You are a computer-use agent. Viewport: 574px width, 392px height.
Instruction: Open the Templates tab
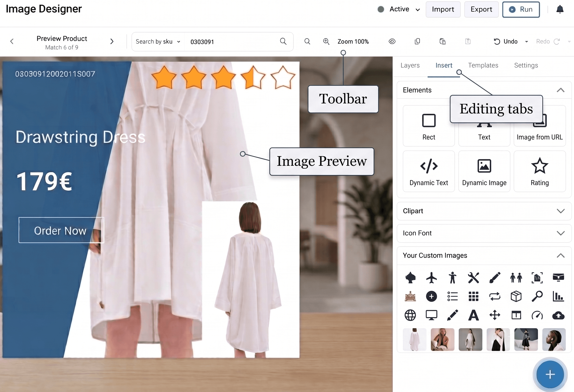tap(483, 65)
